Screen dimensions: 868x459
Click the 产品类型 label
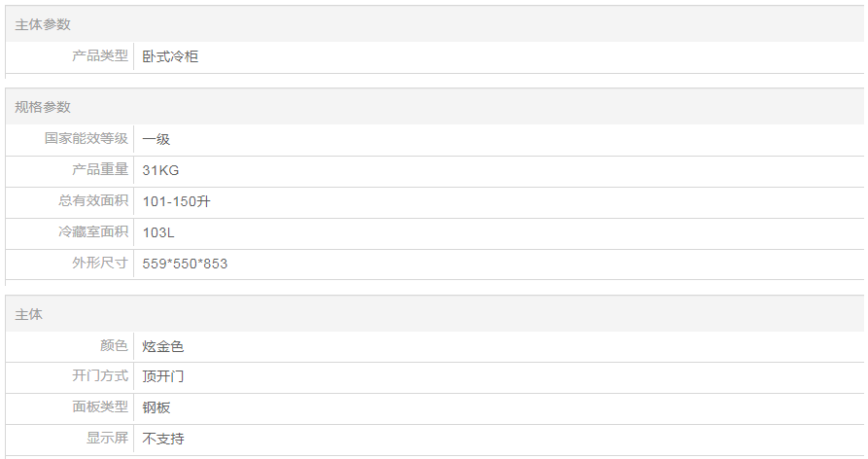coord(99,56)
